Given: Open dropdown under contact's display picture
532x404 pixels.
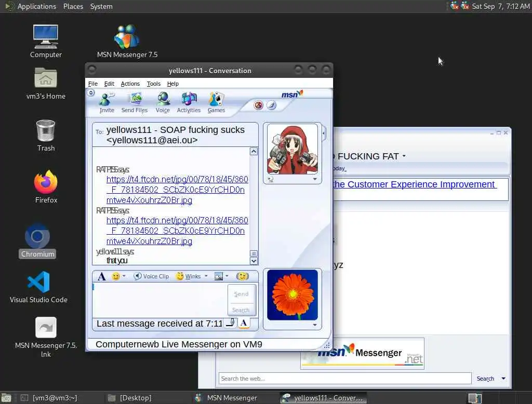Looking at the screenshot, I should point(314,179).
